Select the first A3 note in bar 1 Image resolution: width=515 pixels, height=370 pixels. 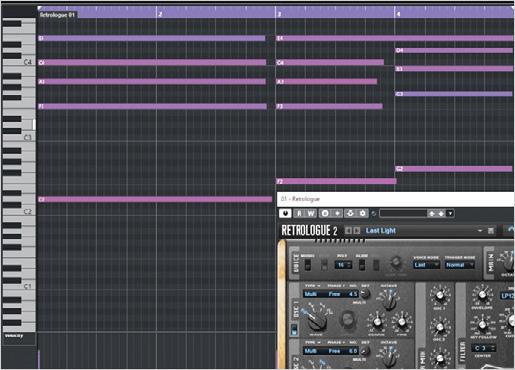click(x=152, y=82)
